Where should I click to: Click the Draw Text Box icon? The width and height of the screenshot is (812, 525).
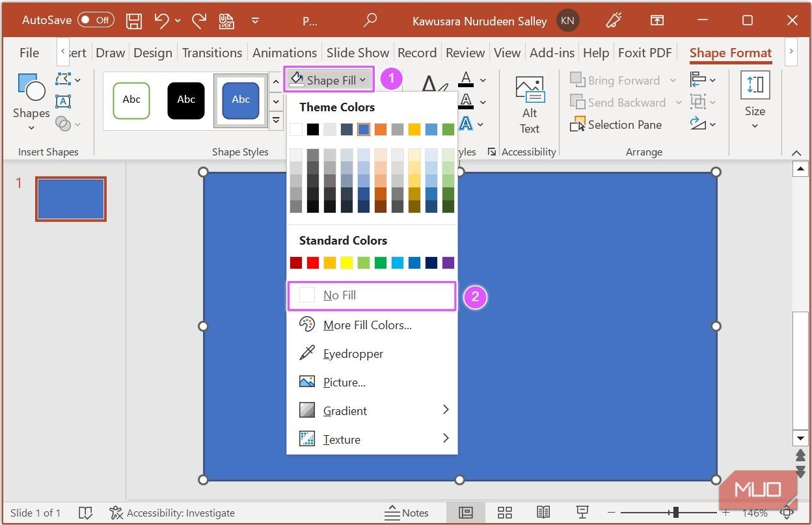coord(63,101)
